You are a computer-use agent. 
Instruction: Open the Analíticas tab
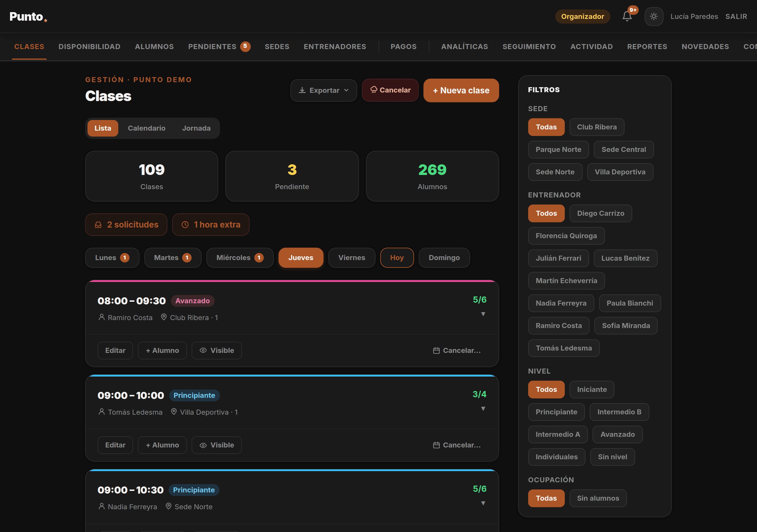point(464,46)
